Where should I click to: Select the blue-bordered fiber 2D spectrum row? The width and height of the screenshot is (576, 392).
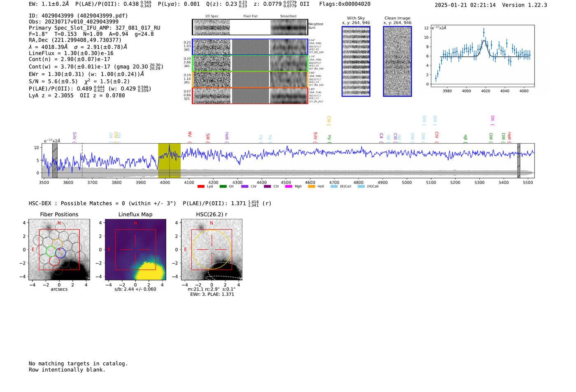click(x=250, y=47)
